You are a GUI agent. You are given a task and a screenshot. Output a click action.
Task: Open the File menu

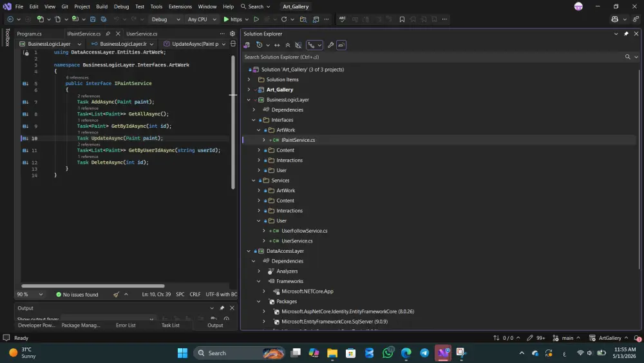click(19, 6)
